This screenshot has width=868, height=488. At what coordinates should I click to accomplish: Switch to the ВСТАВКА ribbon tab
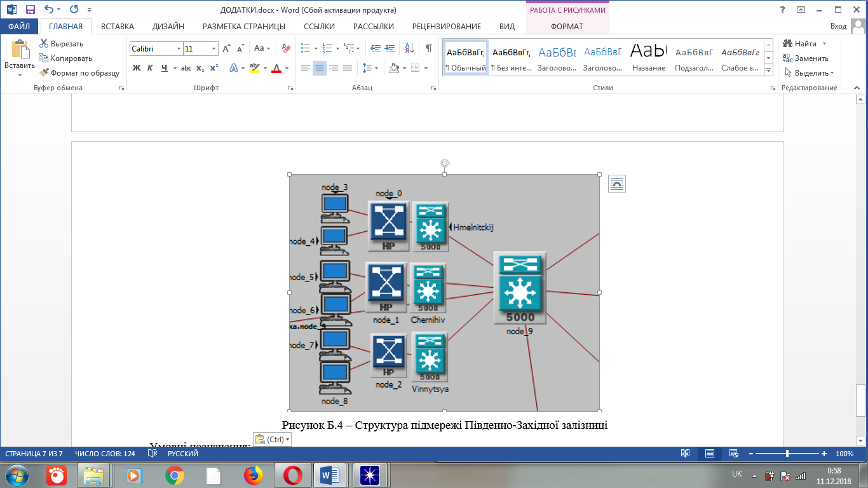click(118, 26)
